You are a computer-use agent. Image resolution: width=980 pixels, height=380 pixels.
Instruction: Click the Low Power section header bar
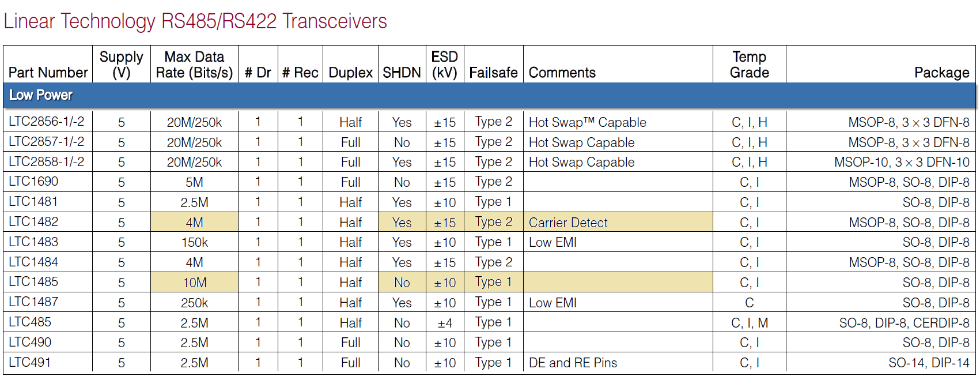(489, 95)
